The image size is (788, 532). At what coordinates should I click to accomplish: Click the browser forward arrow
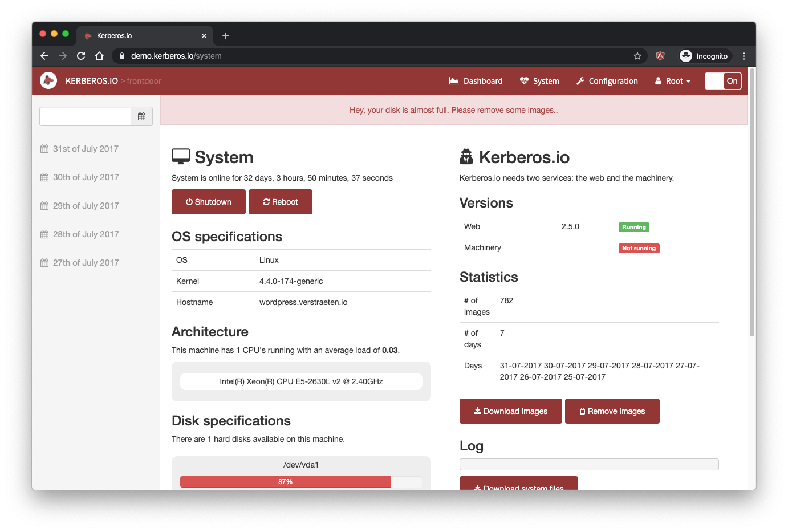[63, 56]
